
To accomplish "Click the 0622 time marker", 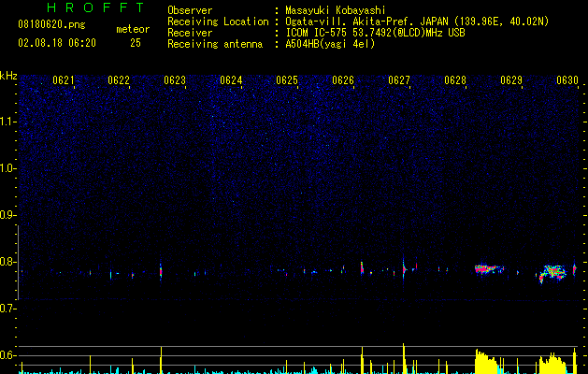I will [119, 80].
